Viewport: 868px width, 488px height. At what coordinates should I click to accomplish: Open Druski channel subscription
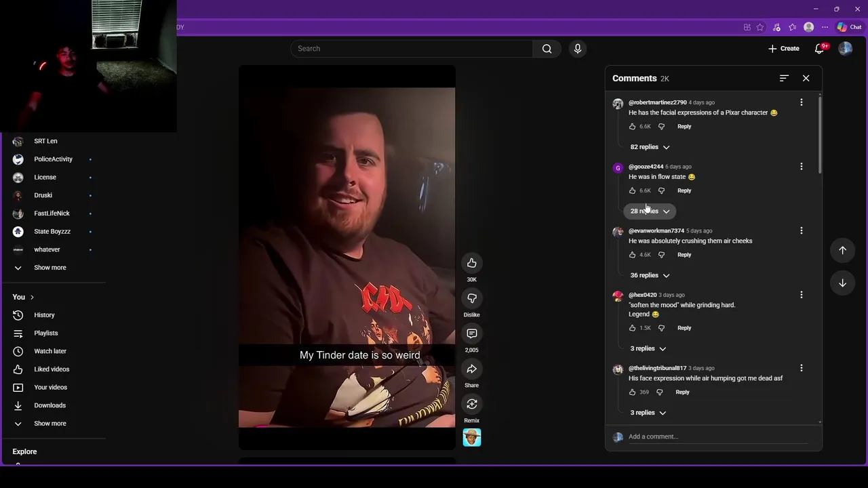click(43, 195)
